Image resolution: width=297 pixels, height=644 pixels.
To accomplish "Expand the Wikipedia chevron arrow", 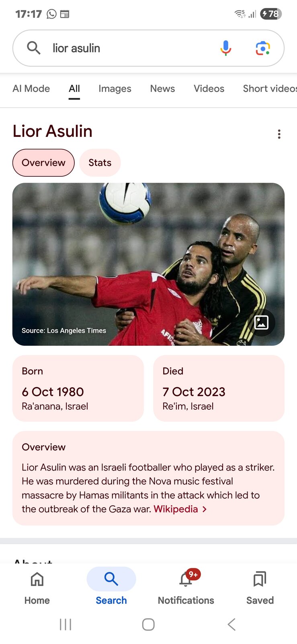I will [x=205, y=509].
